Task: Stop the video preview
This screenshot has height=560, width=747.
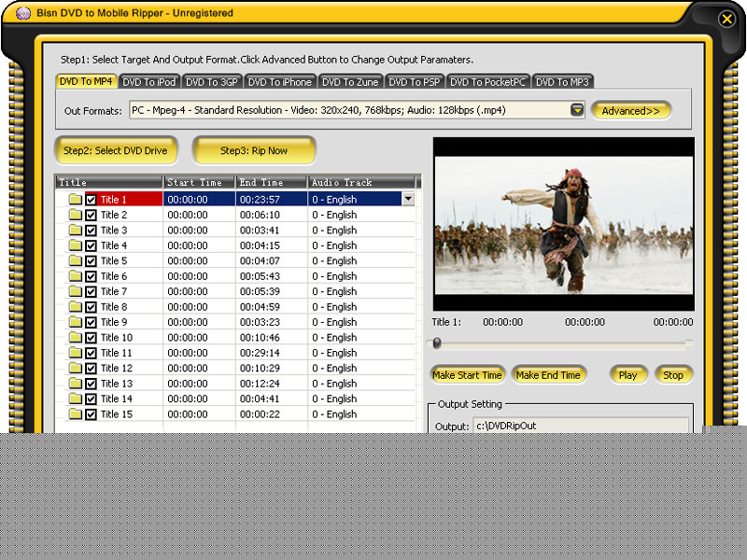Action: click(673, 375)
